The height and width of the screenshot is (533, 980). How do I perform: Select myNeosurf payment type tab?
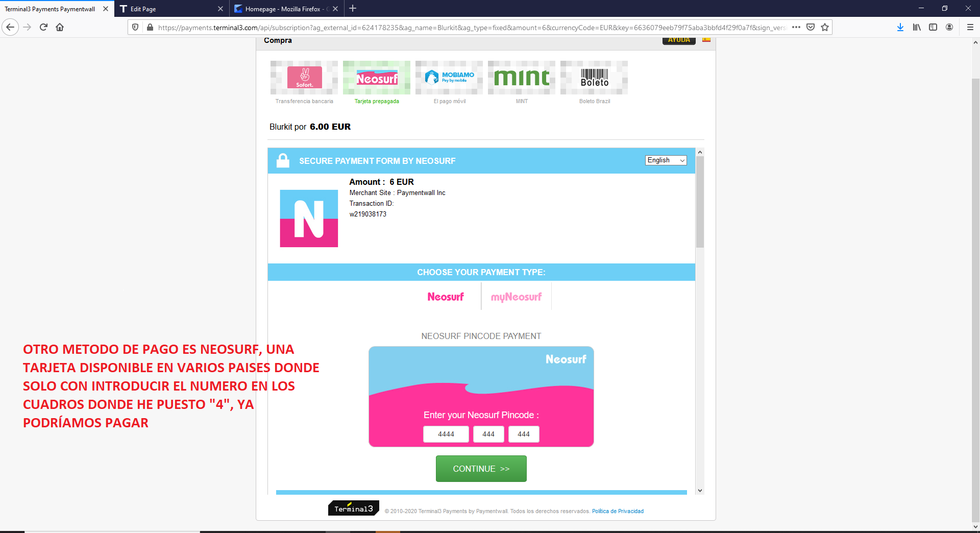coord(516,297)
